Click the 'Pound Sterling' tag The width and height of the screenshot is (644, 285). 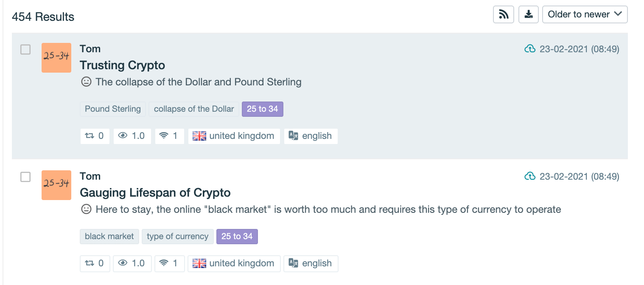[113, 109]
